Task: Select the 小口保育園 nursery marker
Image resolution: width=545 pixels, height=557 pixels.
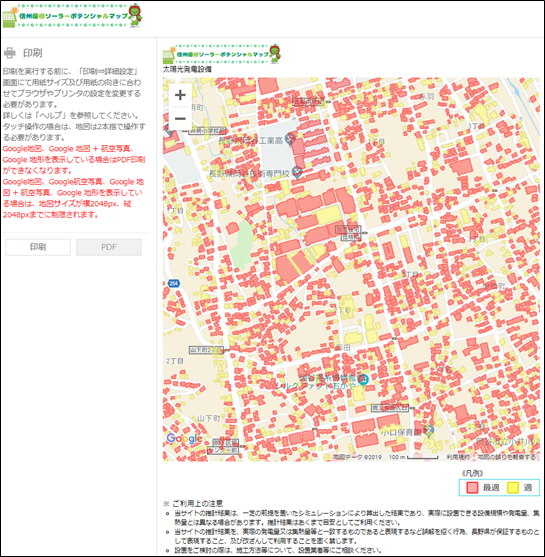Action: pos(429,431)
